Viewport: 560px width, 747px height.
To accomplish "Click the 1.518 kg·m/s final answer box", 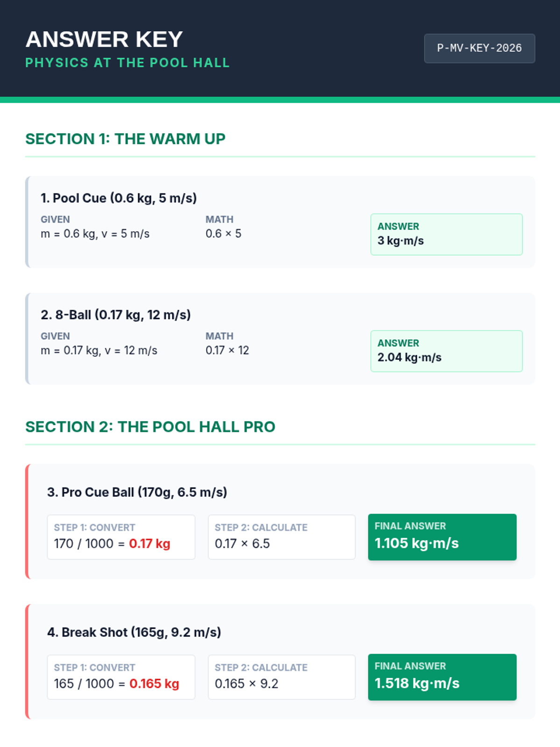I will [x=442, y=677].
